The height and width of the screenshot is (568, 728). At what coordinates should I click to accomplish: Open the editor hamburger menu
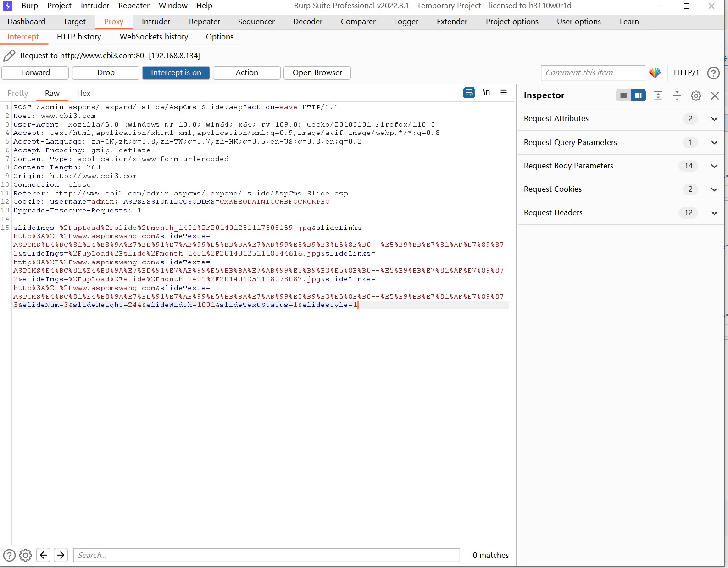[504, 93]
